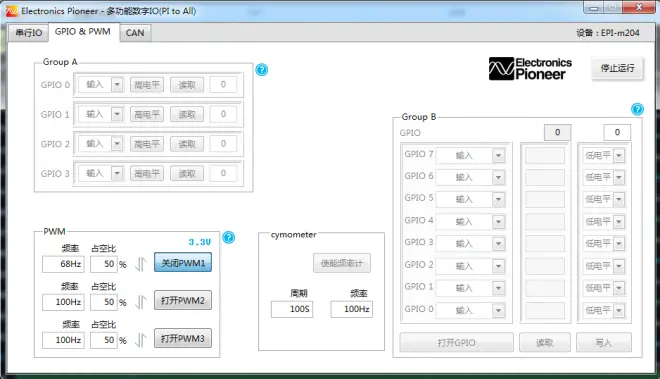Click PWM2 frequency field 100Hz
660x379 pixels.
point(63,302)
